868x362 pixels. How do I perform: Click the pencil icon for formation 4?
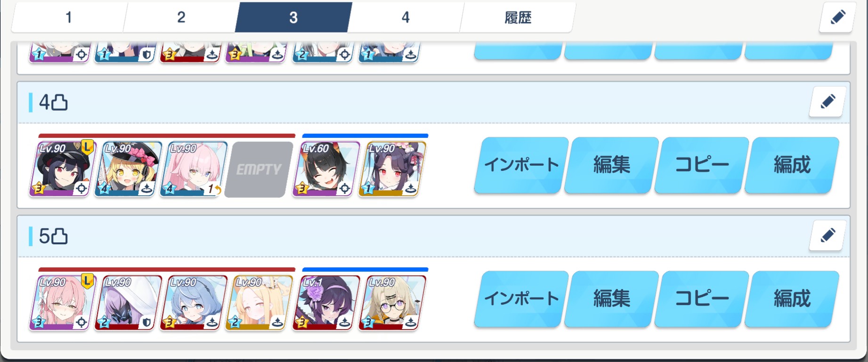[827, 102]
